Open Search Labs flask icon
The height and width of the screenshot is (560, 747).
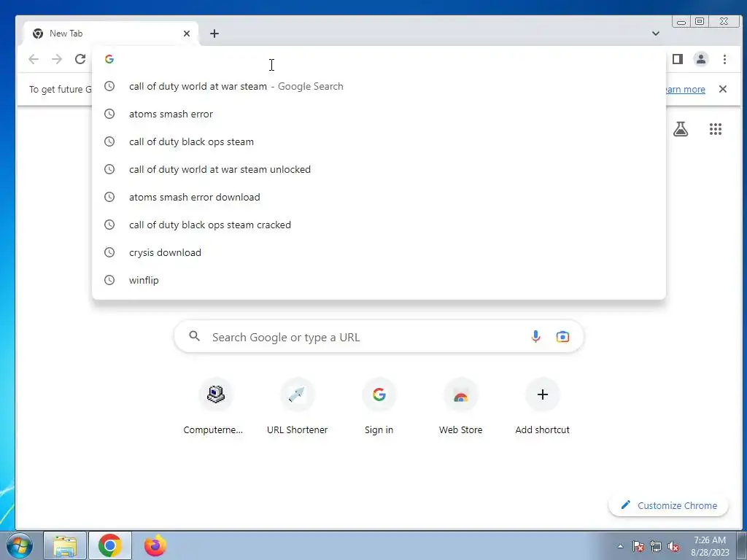click(681, 128)
